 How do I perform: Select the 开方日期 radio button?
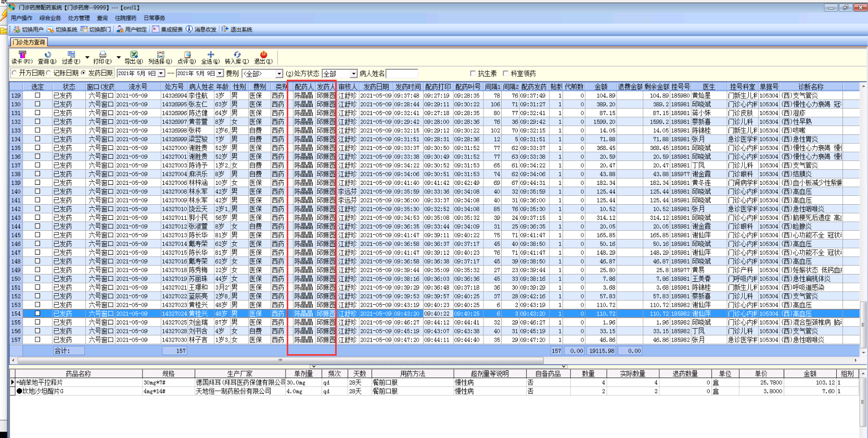[15, 73]
